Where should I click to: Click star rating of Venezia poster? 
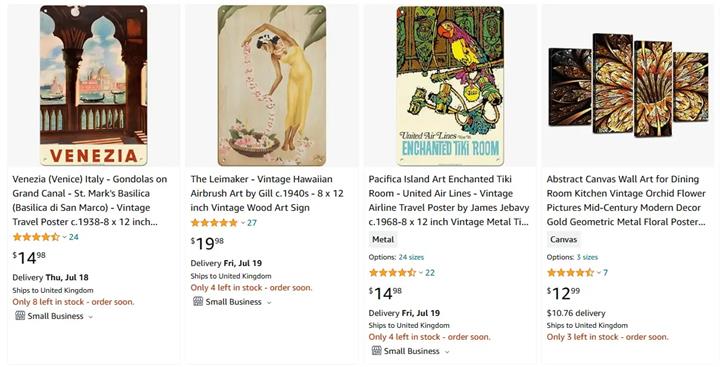(x=36, y=237)
